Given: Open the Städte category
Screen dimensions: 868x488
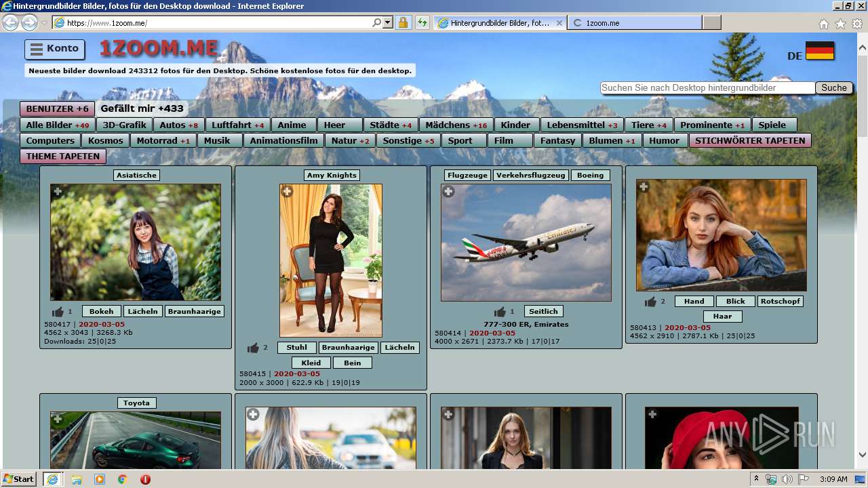Looking at the screenshot, I should (x=391, y=125).
